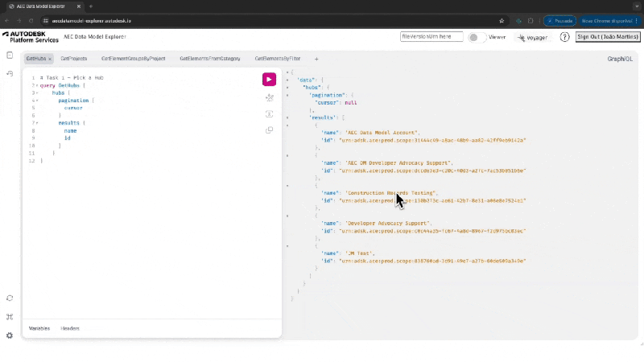Open the voyager schema view button
The image size is (644, 362).
point(533,37)
